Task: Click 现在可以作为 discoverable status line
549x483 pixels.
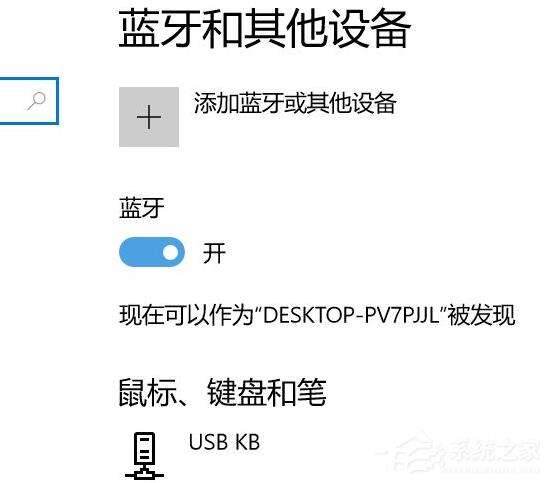Action: [x=317, y=315]
